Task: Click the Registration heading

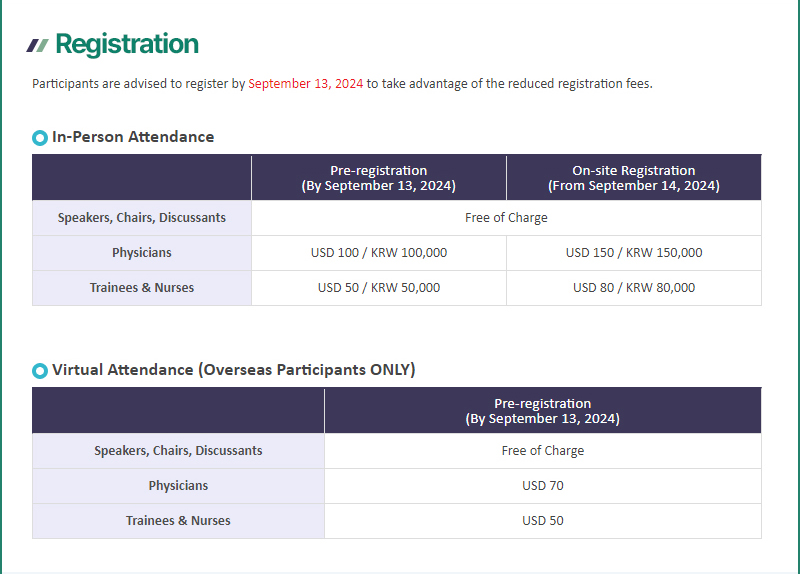Action: (x=127, y=44)
